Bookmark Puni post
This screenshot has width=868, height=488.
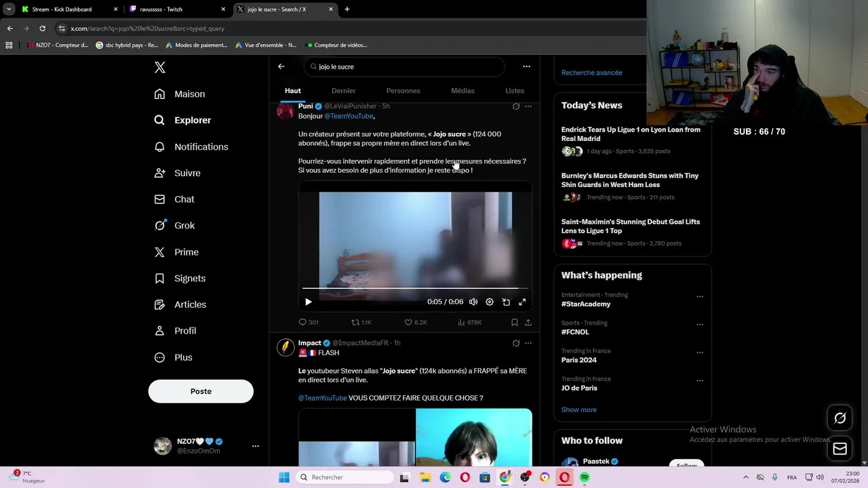(515, 323)
